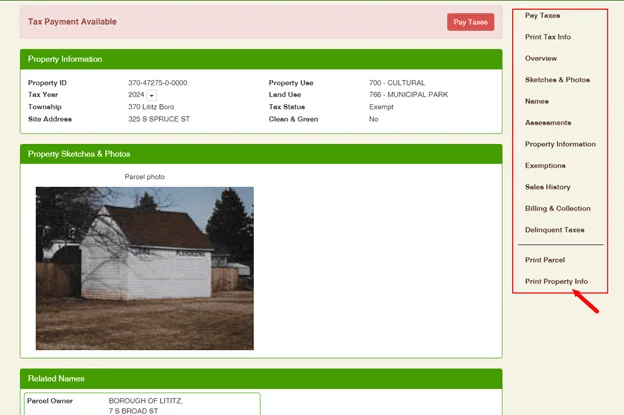Open Assessments from the sidebar
Viewport: 624px width, 415px height.
(548, 123)
